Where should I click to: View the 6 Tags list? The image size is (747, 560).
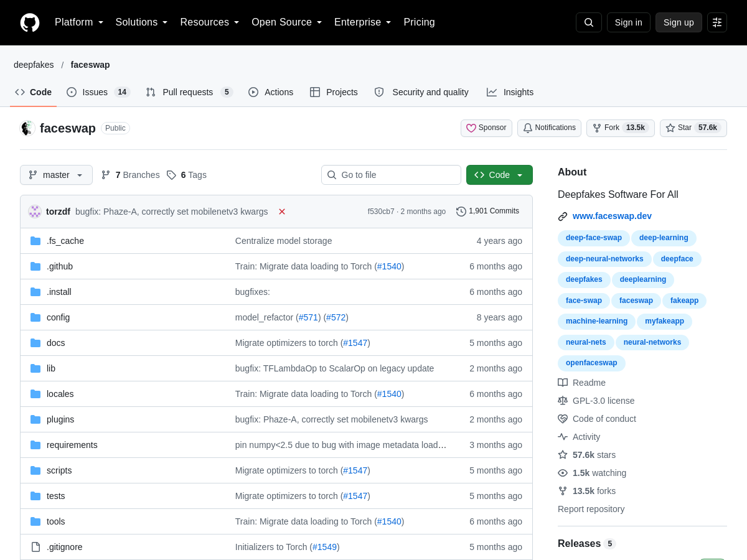(187, 175)
